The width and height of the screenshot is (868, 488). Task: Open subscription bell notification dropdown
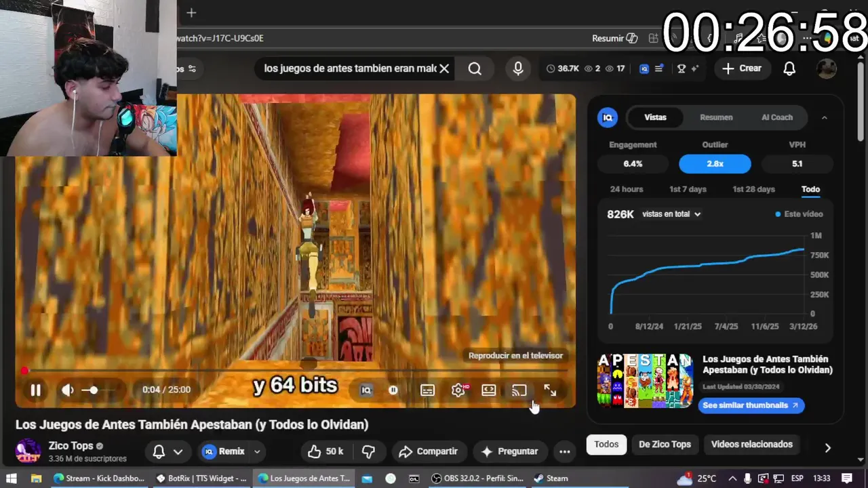(x=167, y=451)
